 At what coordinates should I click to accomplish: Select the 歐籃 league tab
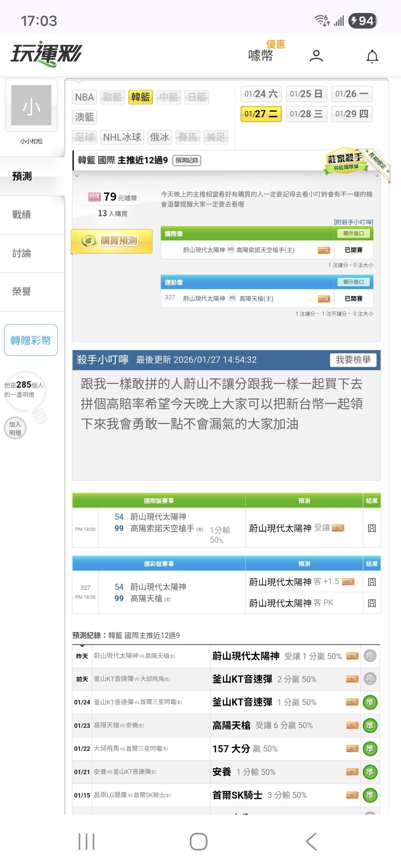coord(113,97)
